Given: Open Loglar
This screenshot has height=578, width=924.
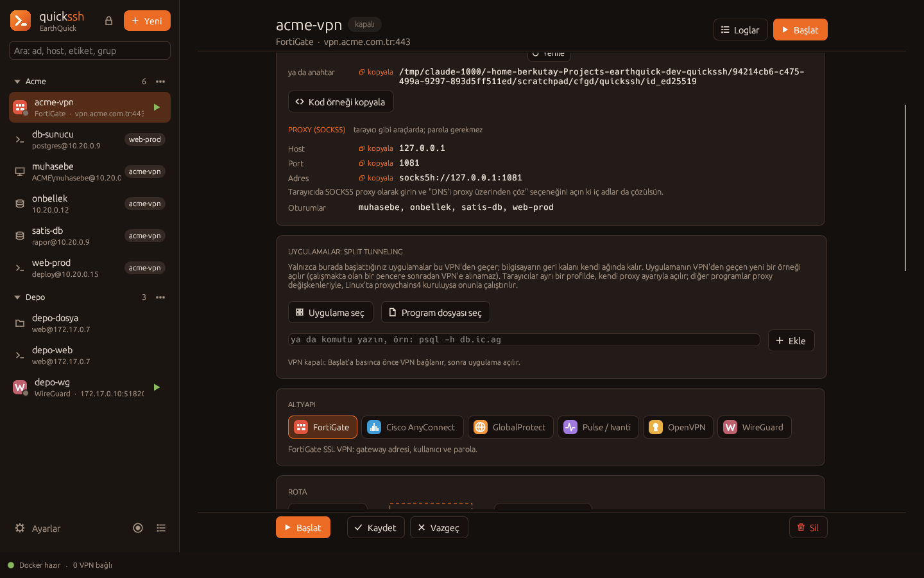Looking at the screenshot, I should click(x=740, y=30).
